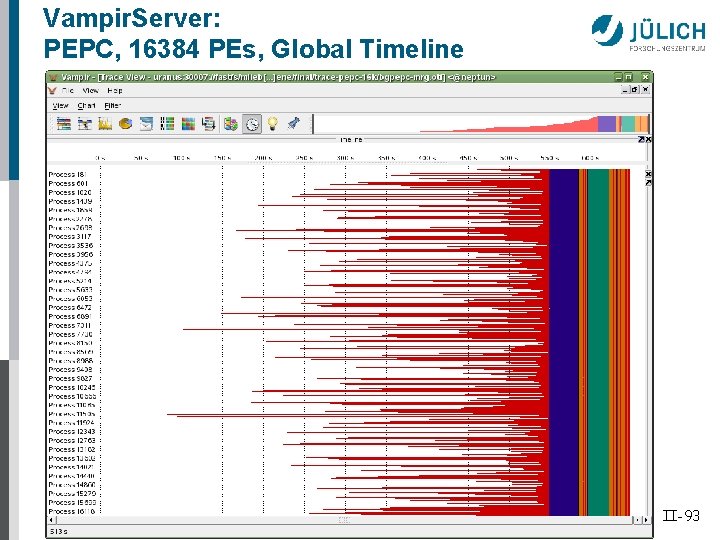Minimize the inner Trace View window
Viewport: 720px width, 540px height.
[625, 90]
